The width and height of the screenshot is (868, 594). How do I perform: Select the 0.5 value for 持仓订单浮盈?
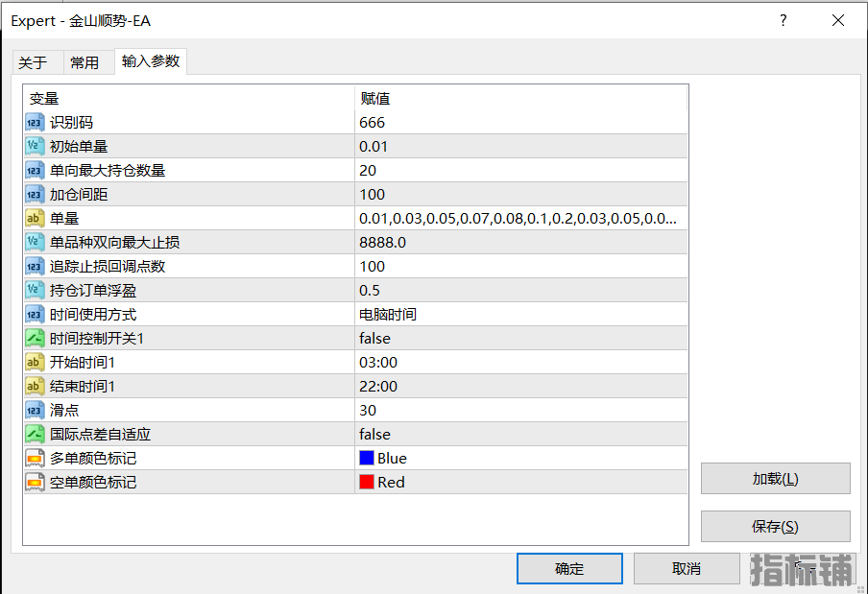coord(370,290)
